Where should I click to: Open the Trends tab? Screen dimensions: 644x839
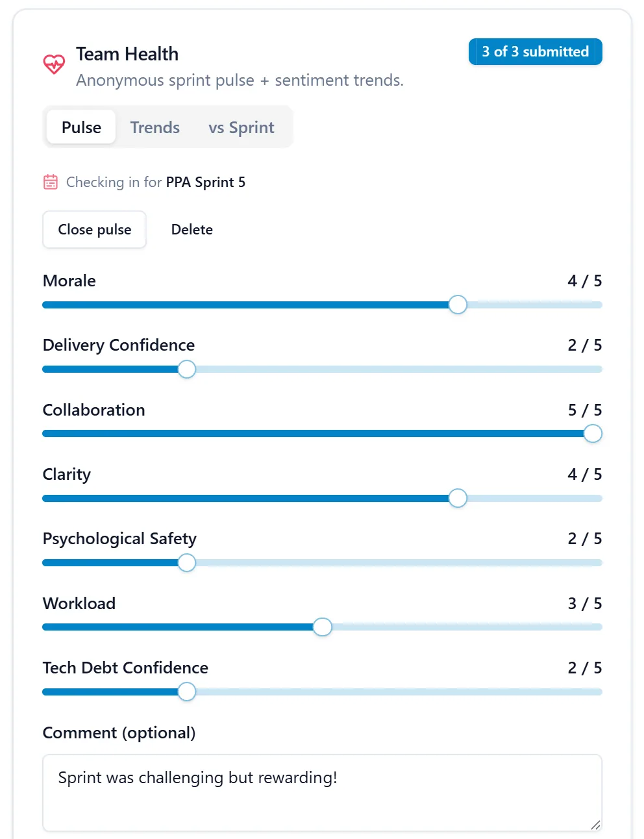tap(155, 127)
